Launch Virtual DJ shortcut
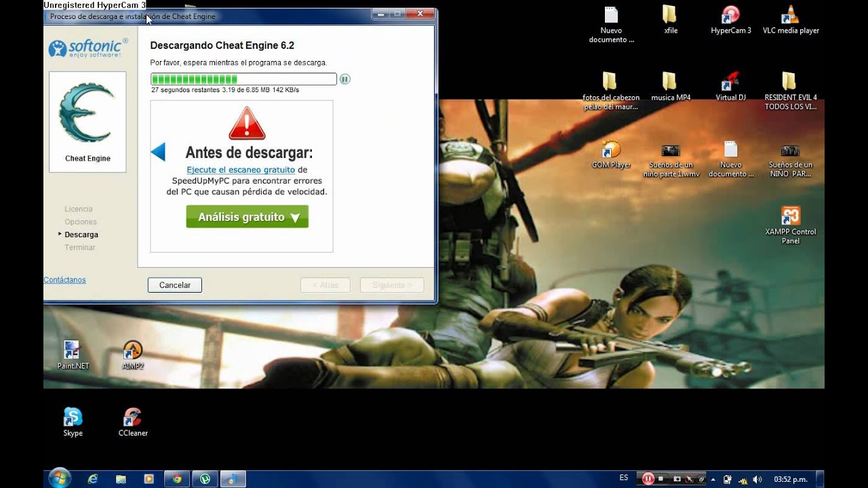The image size is (868, 488). click(x=731, y=87)
